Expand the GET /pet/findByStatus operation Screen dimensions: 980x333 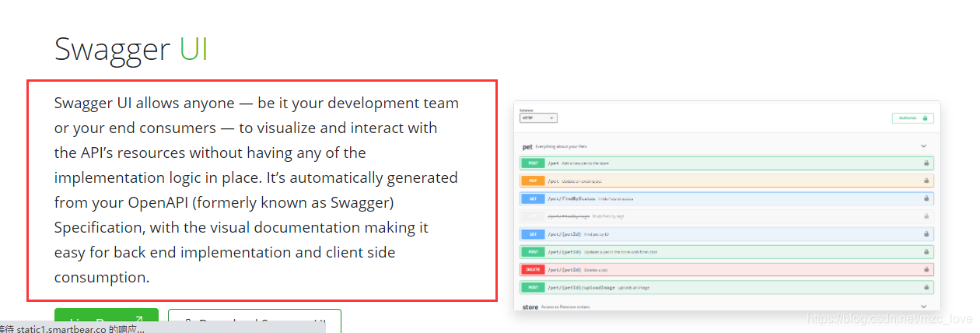click(726, 198)
